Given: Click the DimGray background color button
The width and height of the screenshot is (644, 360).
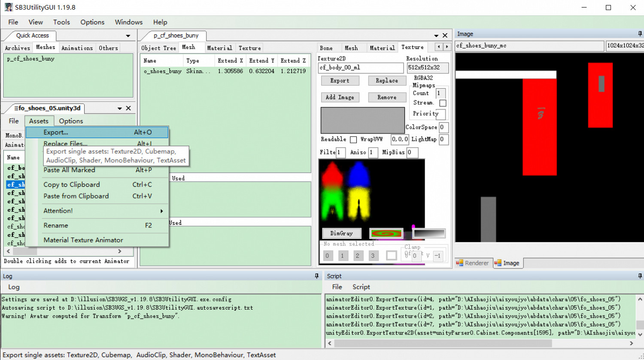Looking at the screenshot, I should point(341,233).
